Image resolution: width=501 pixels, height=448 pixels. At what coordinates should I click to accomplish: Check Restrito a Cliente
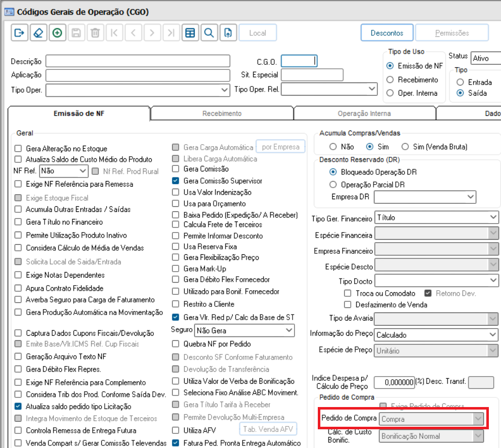coord(176,304)
